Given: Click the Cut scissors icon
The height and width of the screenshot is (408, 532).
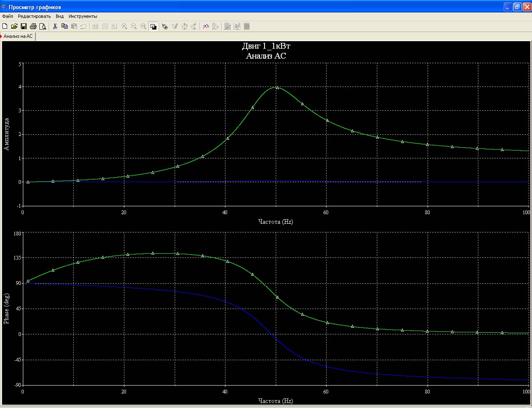Looking at the screenshot, I should coord(55,27).
